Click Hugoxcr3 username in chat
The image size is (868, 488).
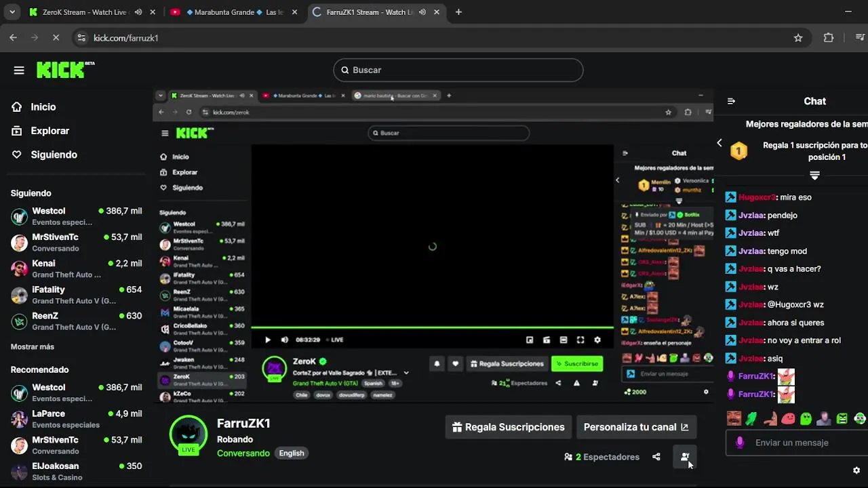(x=757, y=197)
